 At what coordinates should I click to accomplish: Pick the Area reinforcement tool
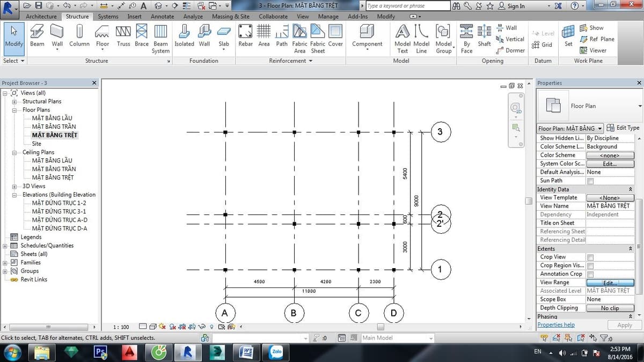pos(264,36)
